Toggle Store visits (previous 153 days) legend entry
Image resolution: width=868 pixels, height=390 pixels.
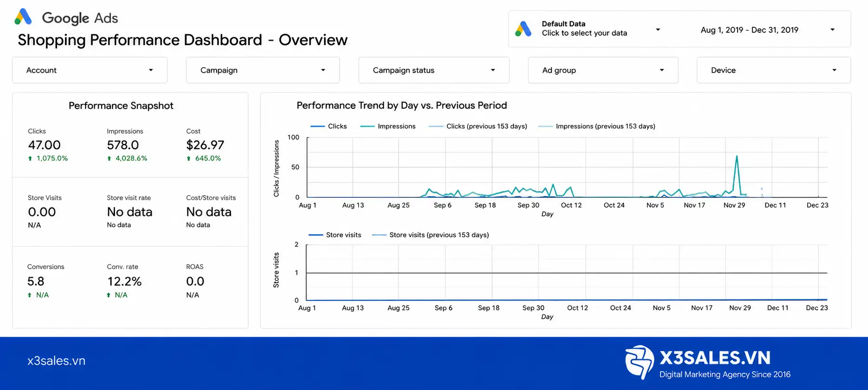pyautogui.click(x=431, y=235)
